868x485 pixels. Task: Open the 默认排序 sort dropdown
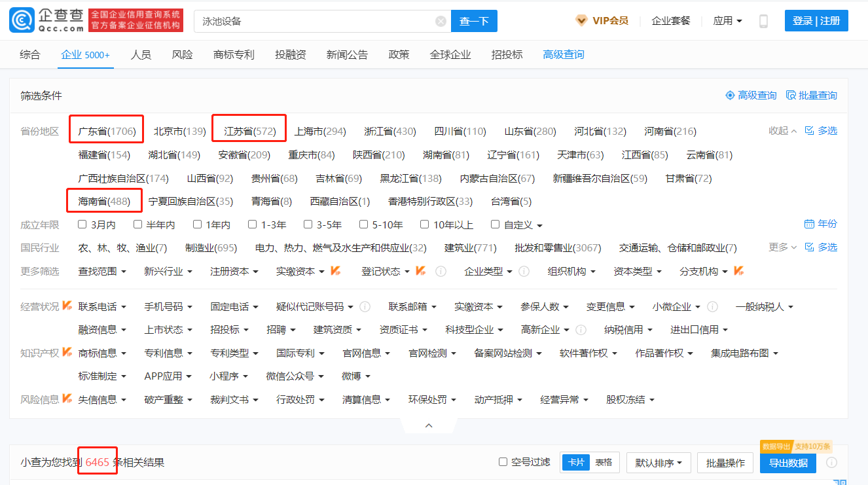coord(659,462)
